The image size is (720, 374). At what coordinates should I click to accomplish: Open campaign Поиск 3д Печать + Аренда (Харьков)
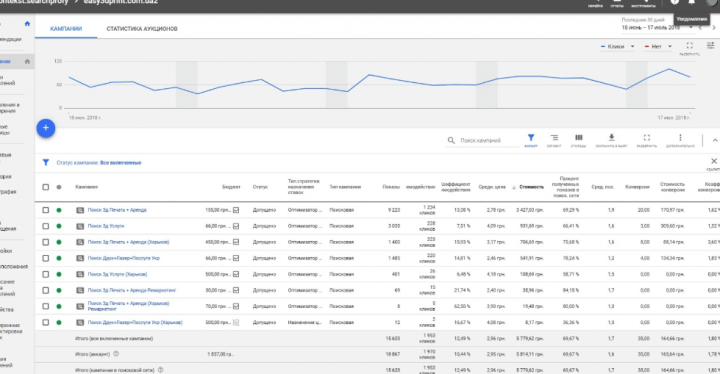[x=129, y=242]
